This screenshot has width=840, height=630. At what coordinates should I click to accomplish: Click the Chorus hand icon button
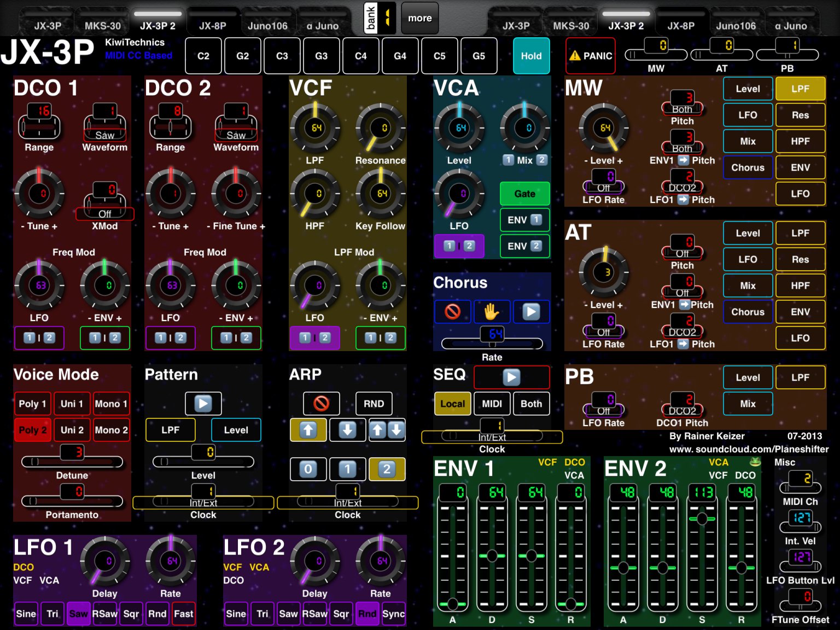[x=492, y=312]
